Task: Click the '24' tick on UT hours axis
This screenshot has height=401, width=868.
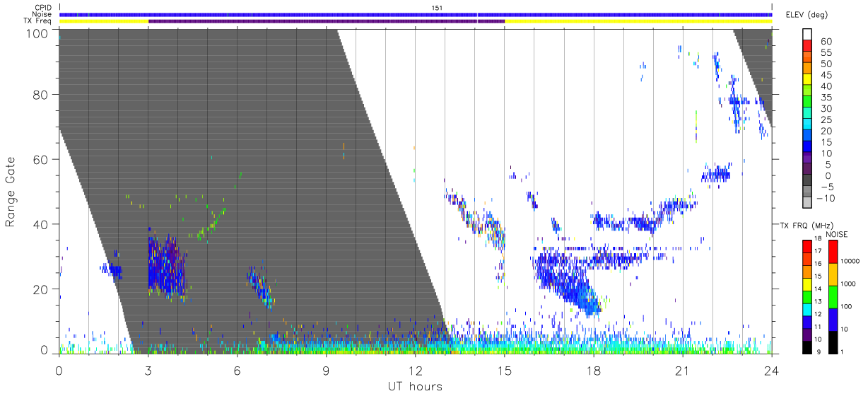Action: click(771, 370)
